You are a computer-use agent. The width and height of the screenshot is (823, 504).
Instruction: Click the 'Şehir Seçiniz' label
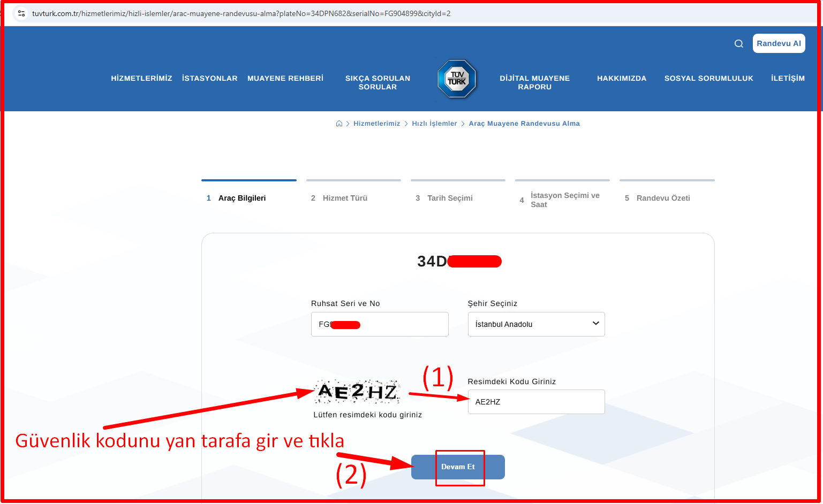coord(493,303)
